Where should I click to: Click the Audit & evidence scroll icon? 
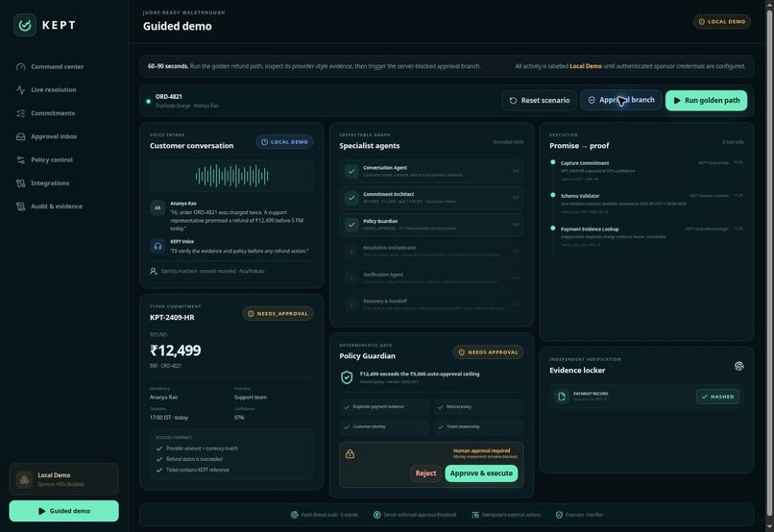[21, 206]
